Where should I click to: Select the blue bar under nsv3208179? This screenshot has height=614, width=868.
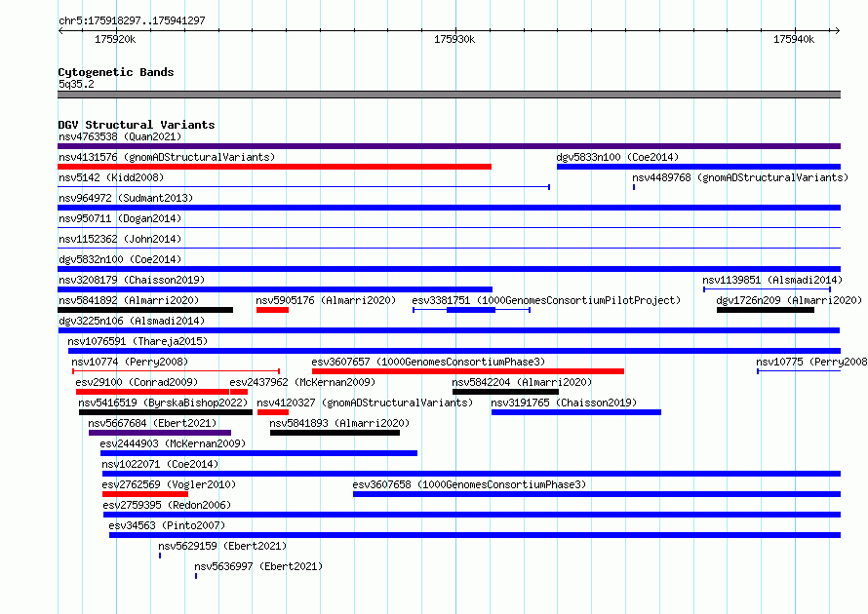click(275, 289)
